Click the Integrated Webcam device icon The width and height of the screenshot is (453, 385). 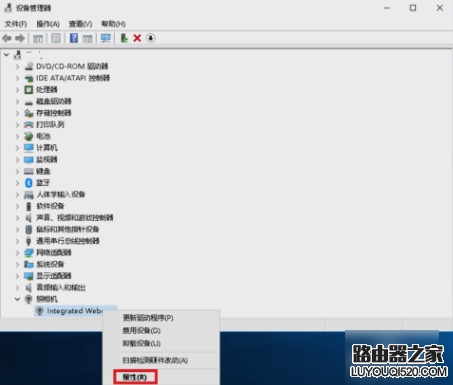click(40, 311)
